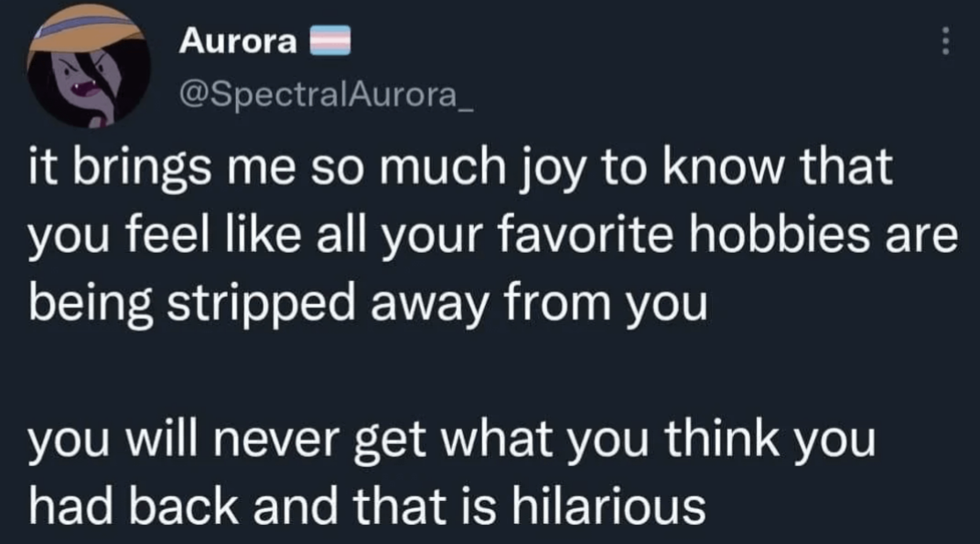The image size is (980, 544).
Task: Click the word "think" in the tweet
Action: tap(723, 438)
